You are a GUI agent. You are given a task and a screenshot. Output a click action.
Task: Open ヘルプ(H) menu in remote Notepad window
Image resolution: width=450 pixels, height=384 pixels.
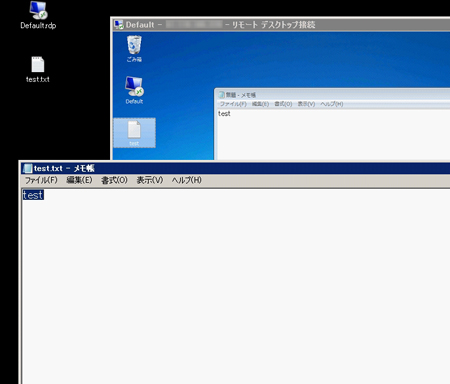click(x=332, y=104)
